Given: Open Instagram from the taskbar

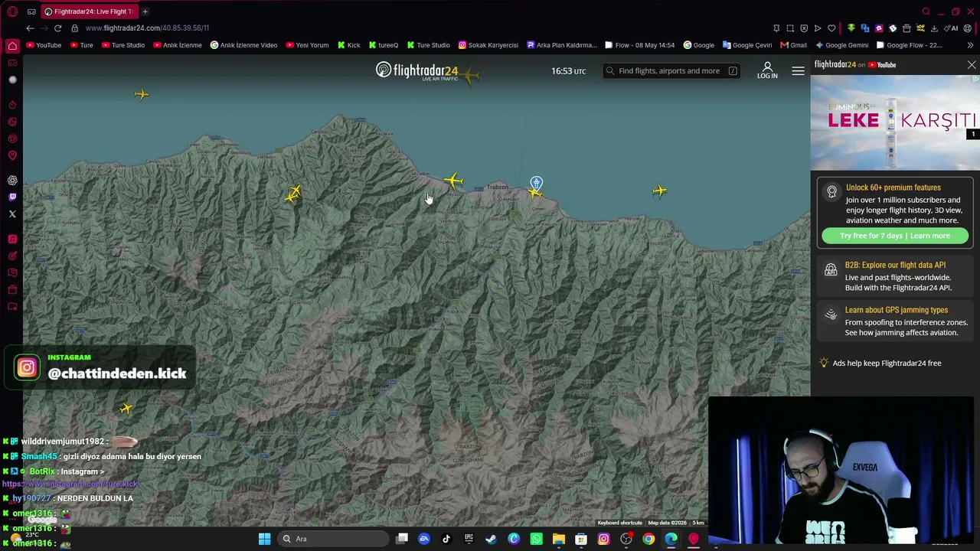Looking at the screenshot, I should point(603,539).
